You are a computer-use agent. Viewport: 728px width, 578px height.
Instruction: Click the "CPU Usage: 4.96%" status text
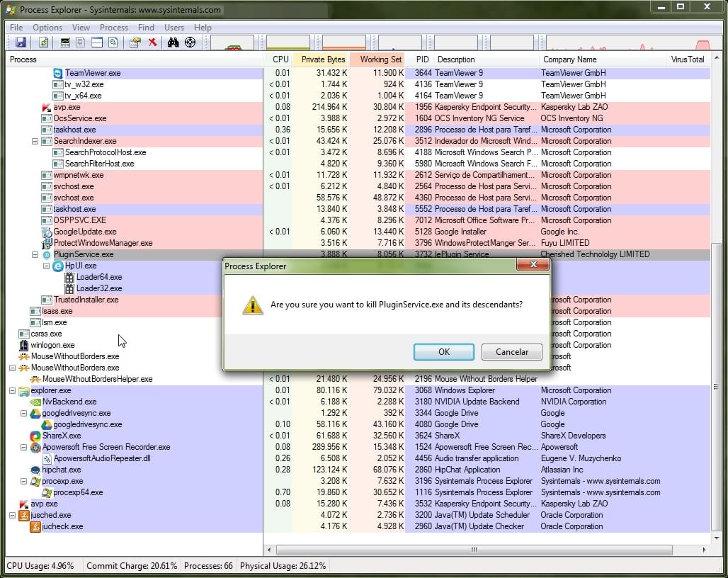pyautogui.click(x=40, y=566)
